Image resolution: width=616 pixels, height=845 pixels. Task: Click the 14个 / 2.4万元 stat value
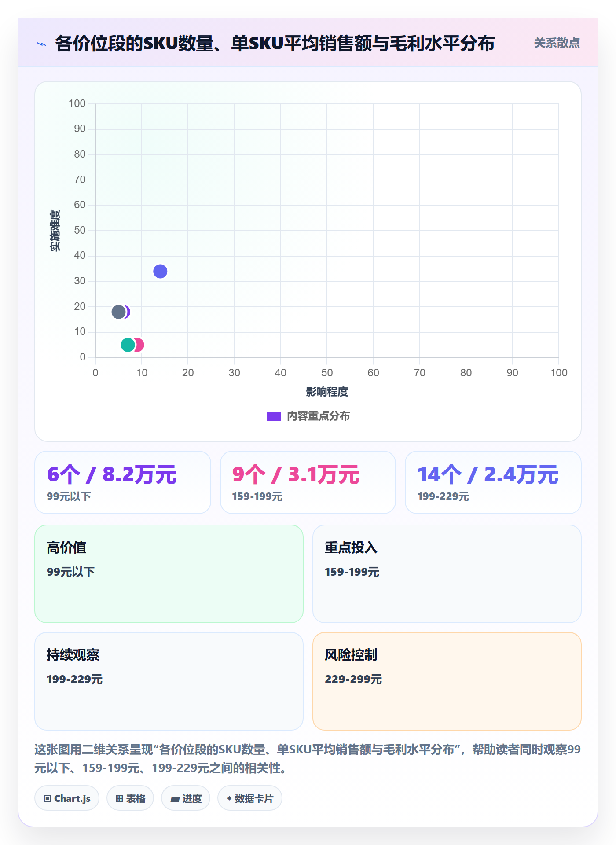(x=488, y=474)
